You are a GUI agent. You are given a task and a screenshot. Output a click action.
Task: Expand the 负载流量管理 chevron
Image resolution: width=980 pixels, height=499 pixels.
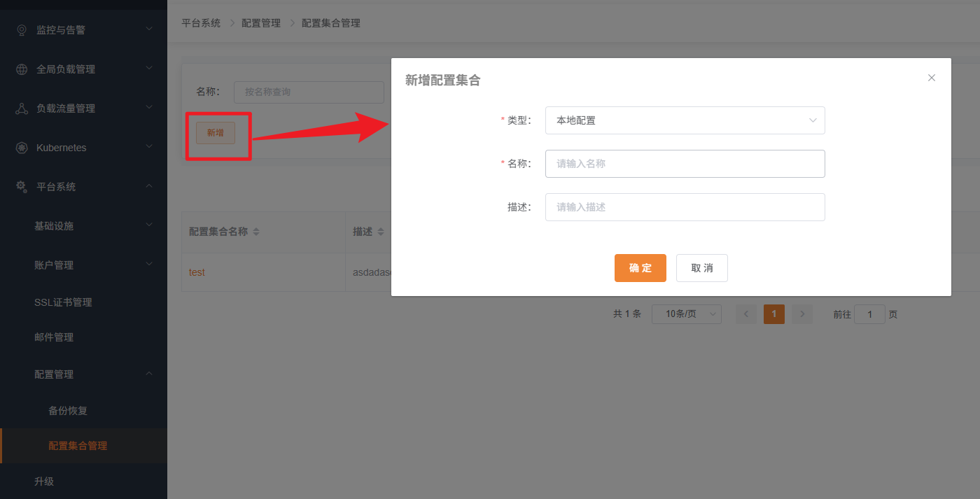point(149,107)
